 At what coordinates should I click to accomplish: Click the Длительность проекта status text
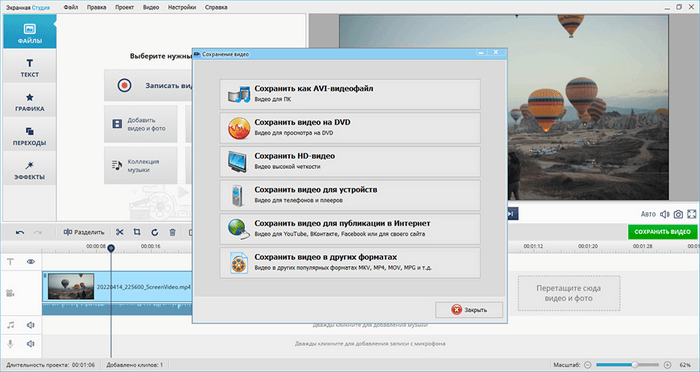(50, 365)
